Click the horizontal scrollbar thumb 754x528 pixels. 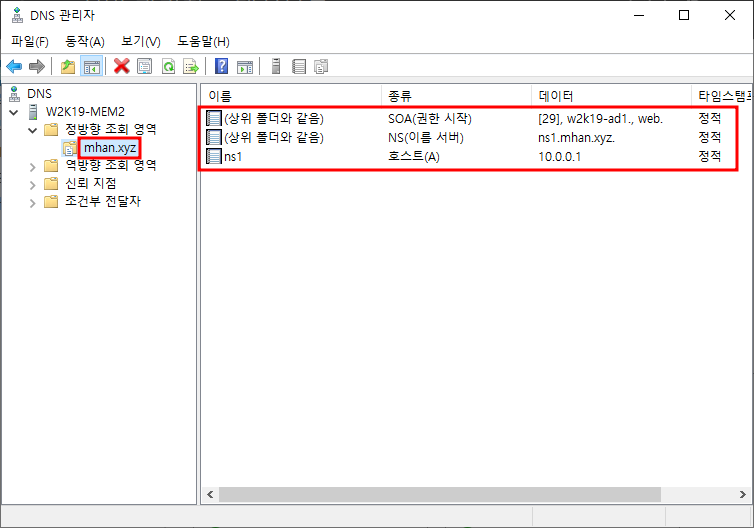click(x=440, y=494)
